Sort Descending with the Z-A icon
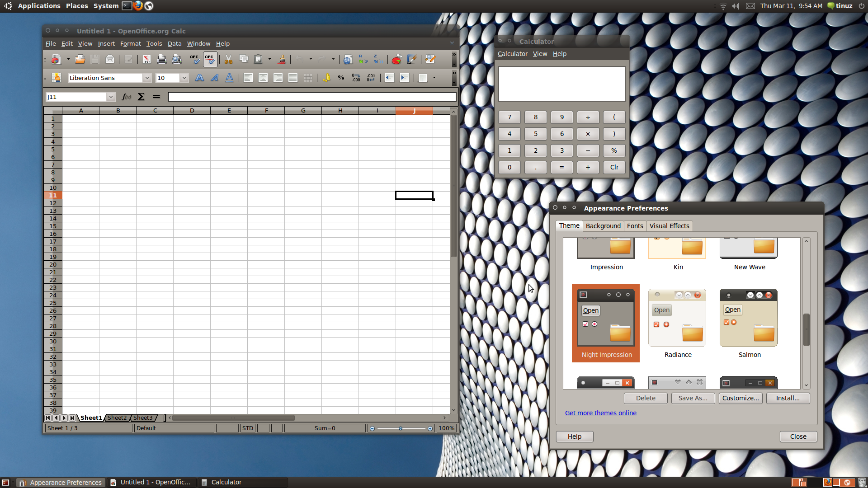Viewport: 868px width, 488px height. click(x=378, y=59)
